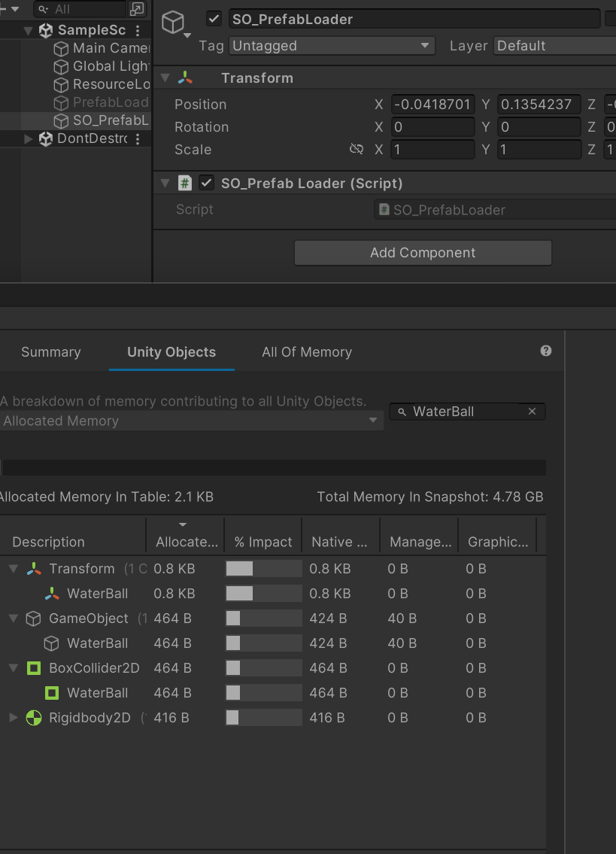Screen dimensions: 616x854
Task: Click the GameObject cube icon in Inspector header
Action: 173,23
